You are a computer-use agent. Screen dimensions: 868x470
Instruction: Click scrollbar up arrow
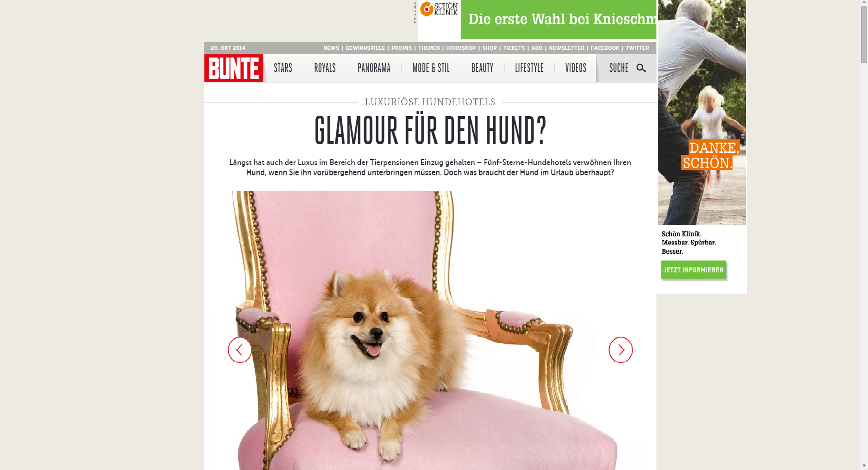(x=864, y=4)
